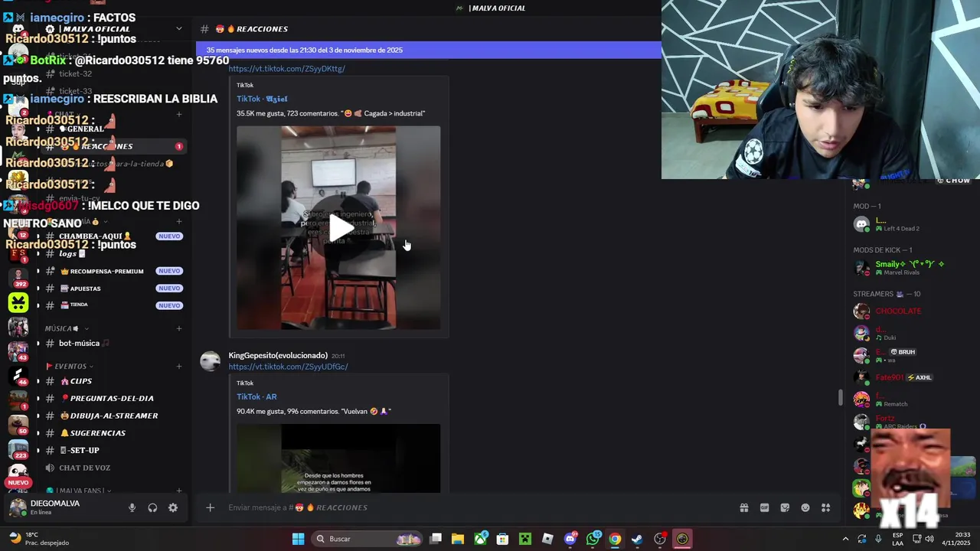This screenshot has height=551, width=980.
Task: Open the PREGUNTAS-DEL-DIA channel
Action: pos(111,398)
